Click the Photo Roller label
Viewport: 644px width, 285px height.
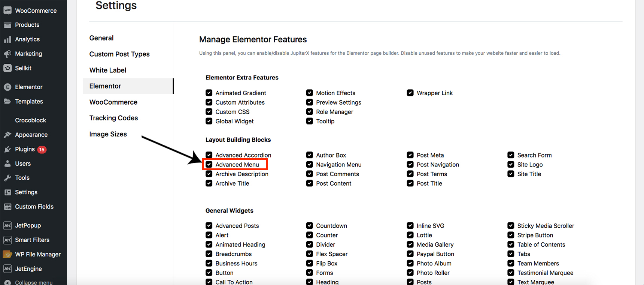pyautogui.click(x=433, y=273)
